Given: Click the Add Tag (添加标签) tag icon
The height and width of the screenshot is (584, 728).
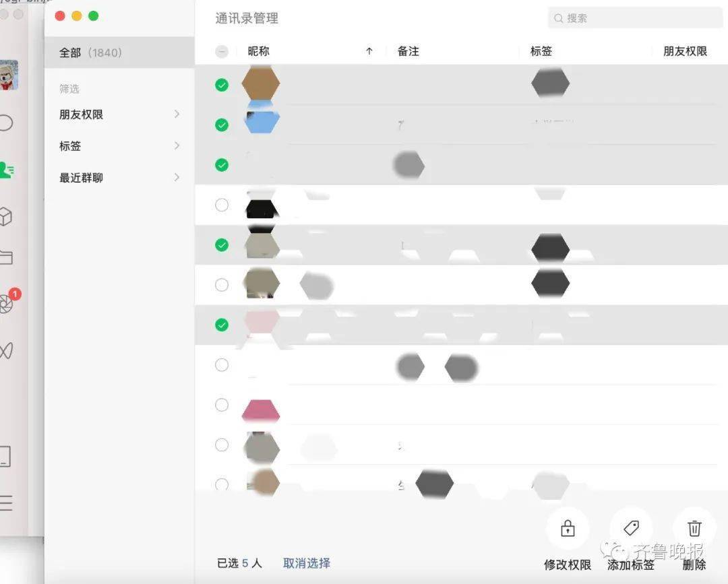Looking at the screenshot, I should pos(630,528).
